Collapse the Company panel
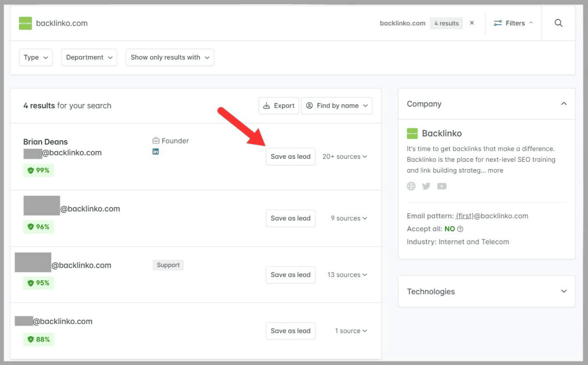 pos(563,104)
